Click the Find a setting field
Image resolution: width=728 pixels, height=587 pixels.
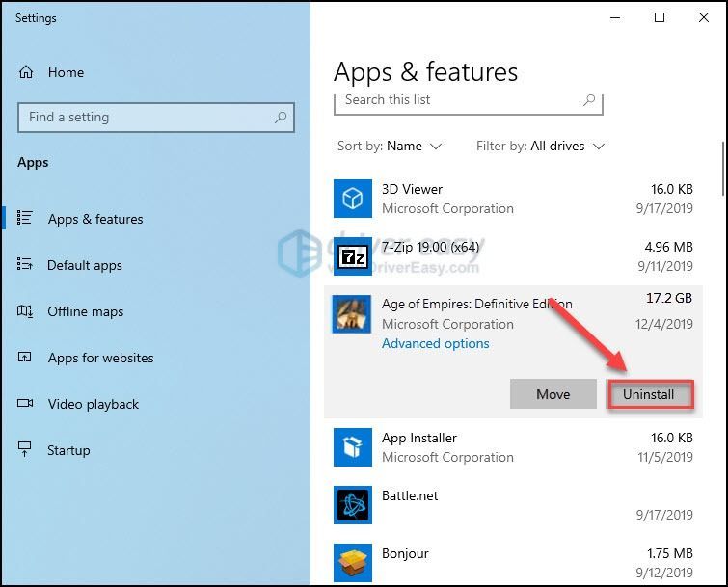[x=156, y=118]
